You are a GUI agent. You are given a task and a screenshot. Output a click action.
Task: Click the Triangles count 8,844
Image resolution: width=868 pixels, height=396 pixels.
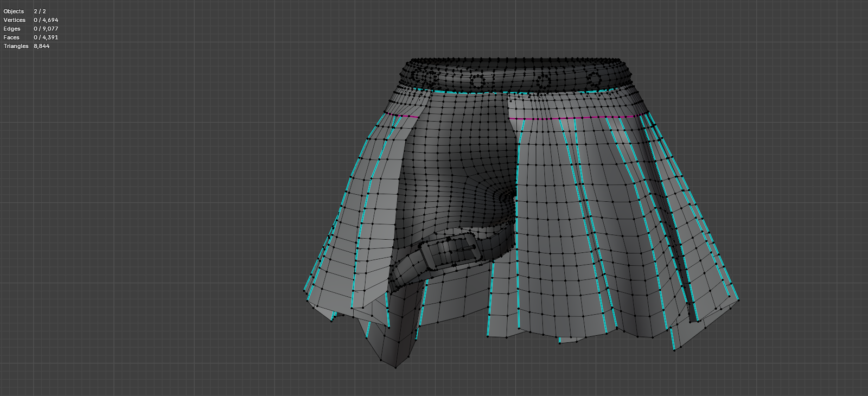click(41, 46)
